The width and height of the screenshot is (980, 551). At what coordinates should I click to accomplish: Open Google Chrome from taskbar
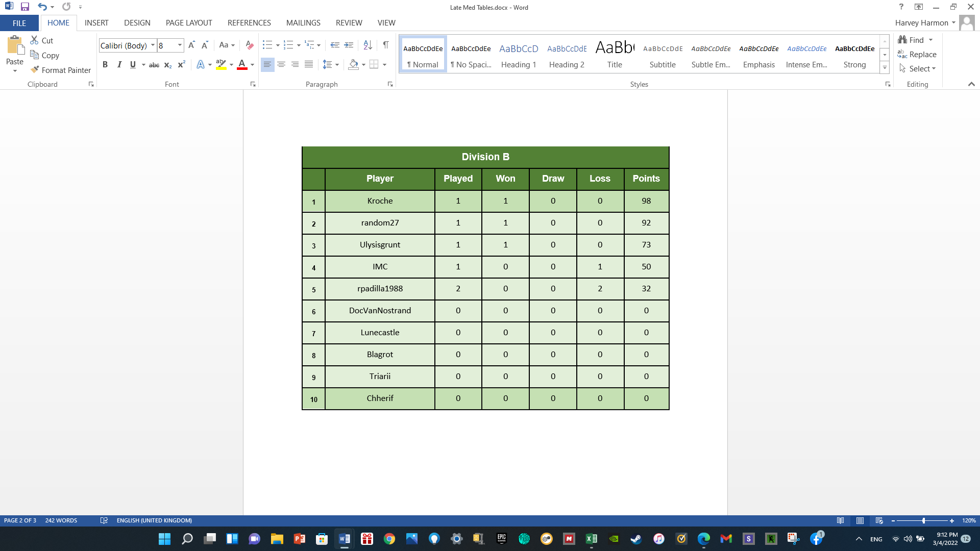389,539
